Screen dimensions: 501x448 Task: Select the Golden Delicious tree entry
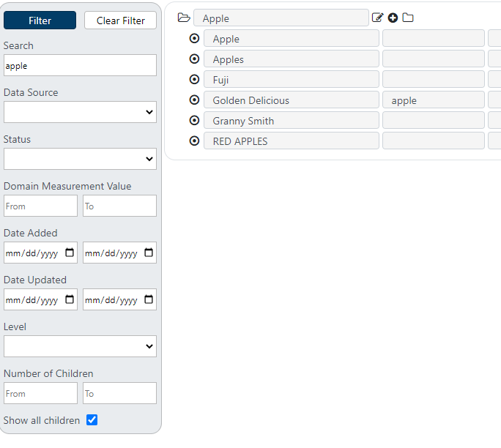(292, 100)
